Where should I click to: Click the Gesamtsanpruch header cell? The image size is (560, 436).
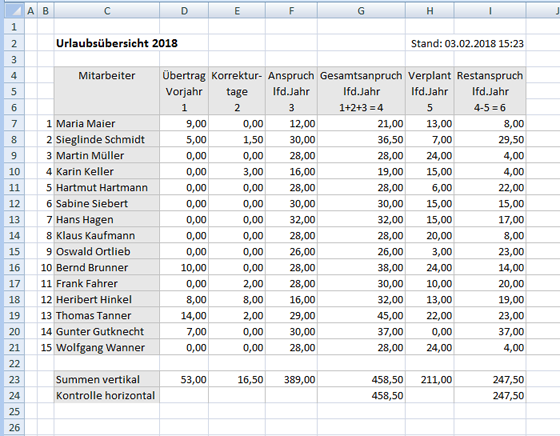[x=361, y=76]
